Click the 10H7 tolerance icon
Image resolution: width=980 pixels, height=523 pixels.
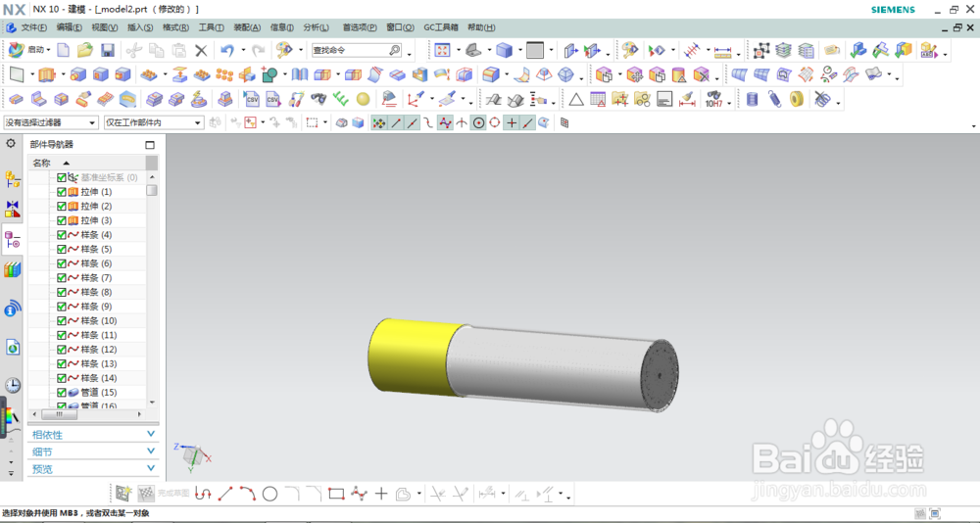click(713, 99)
